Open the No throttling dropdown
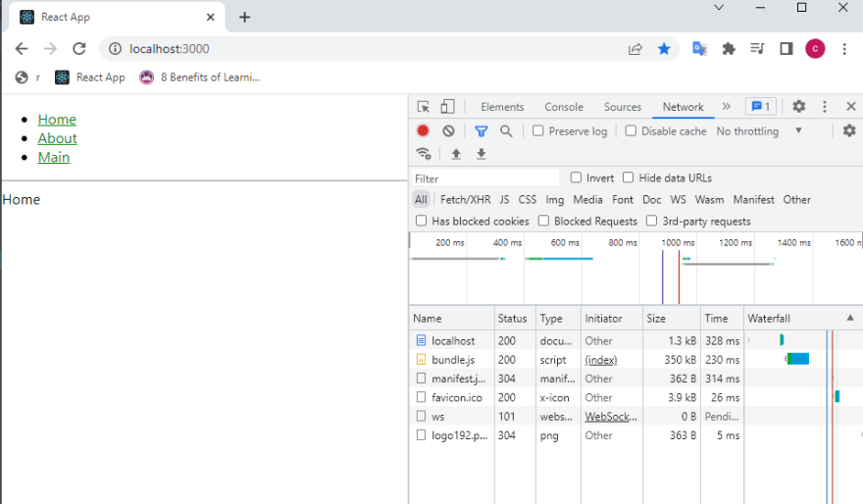Screen dimensions: 863x504 [758, 131]
